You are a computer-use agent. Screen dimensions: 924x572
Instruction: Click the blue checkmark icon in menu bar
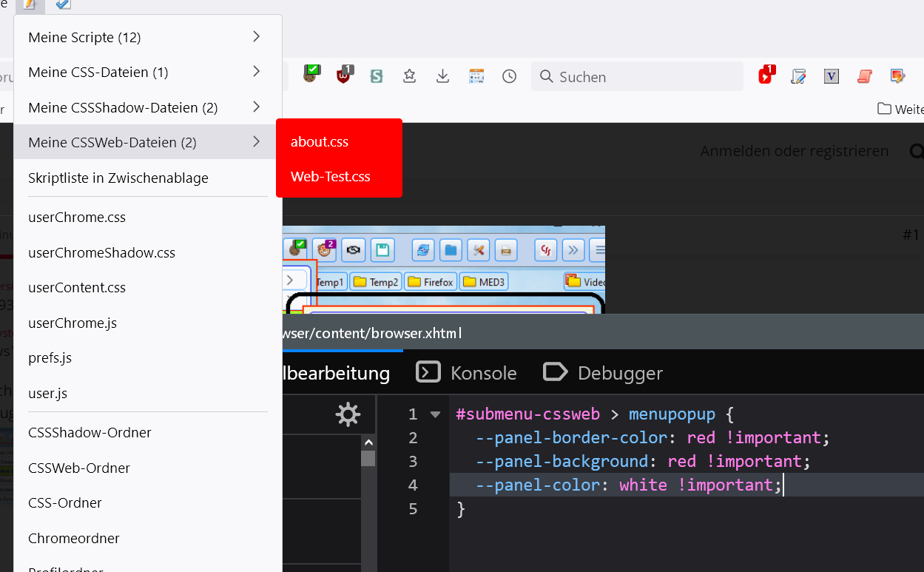point(64,4)
